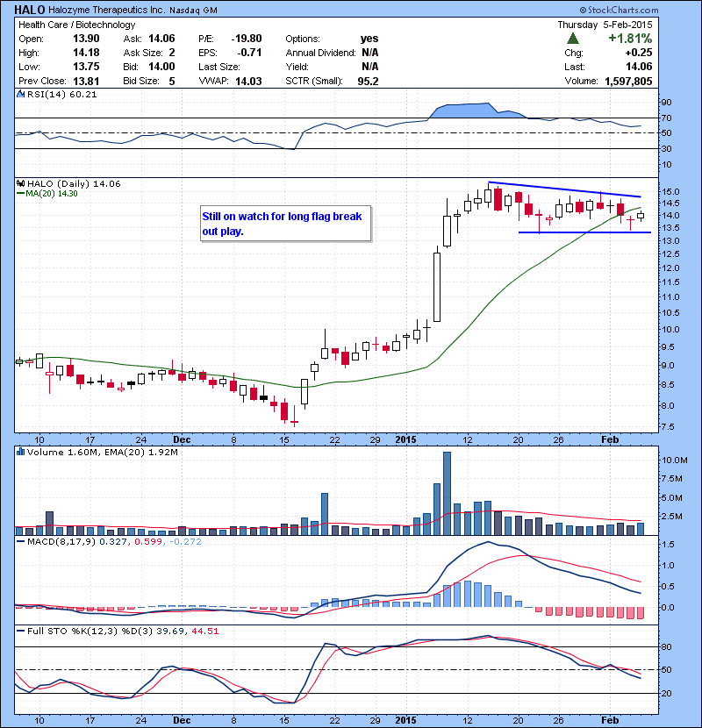
Task: Click the SCTR (Small) value 95.2
Action: (x=368, y=81)
